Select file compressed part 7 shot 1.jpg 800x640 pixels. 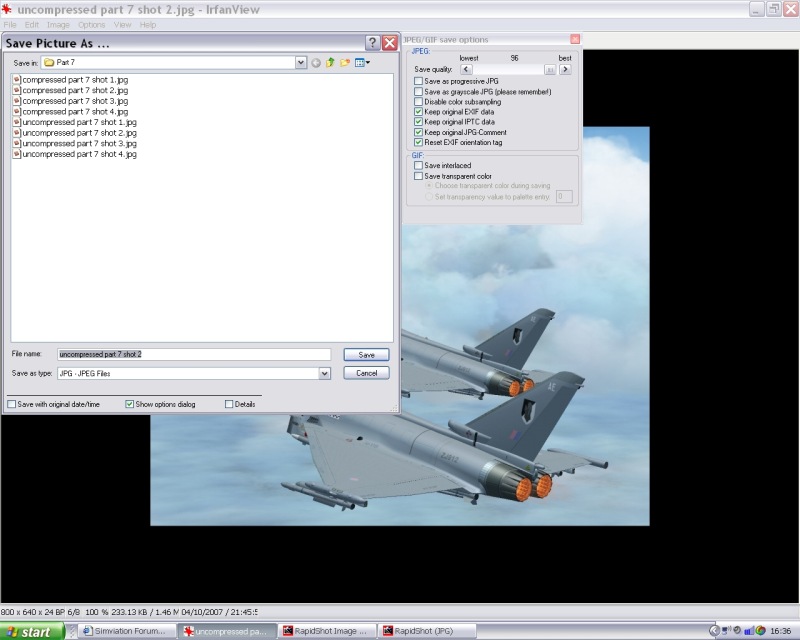point(75,79)
